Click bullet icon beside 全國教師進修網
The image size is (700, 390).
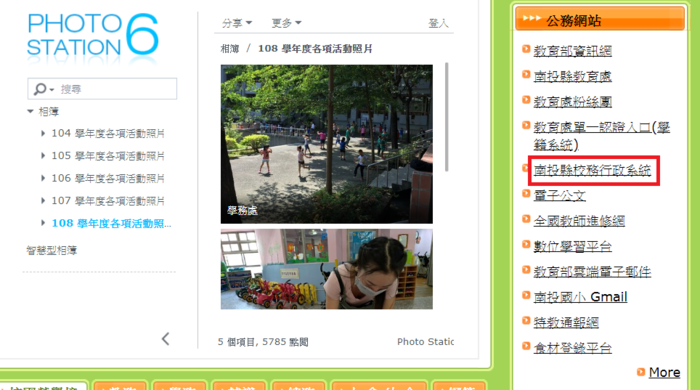coord(526,219)
